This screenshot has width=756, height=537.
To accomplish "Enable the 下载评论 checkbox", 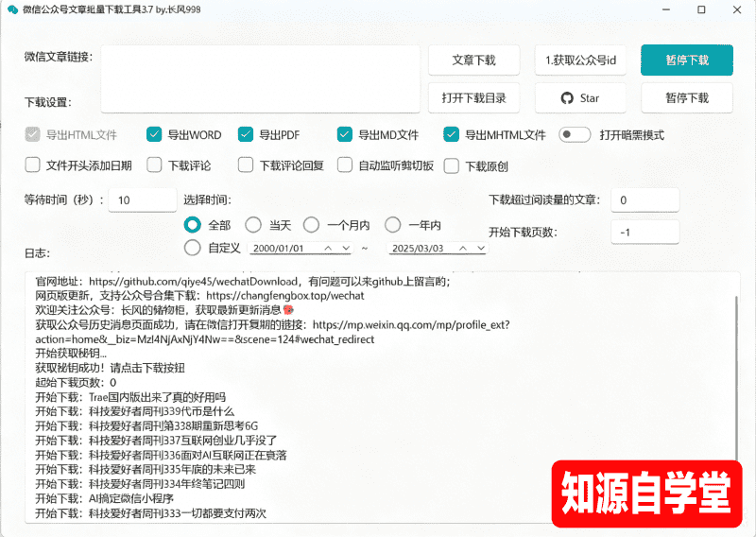I will pyautogui.click(x=154, y=165).
